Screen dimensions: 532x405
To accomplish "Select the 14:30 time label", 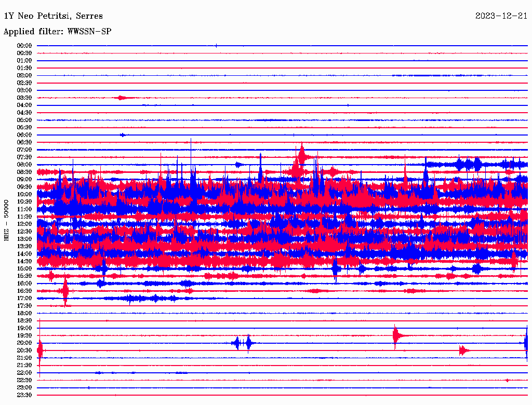I will (x=24, y=261).
